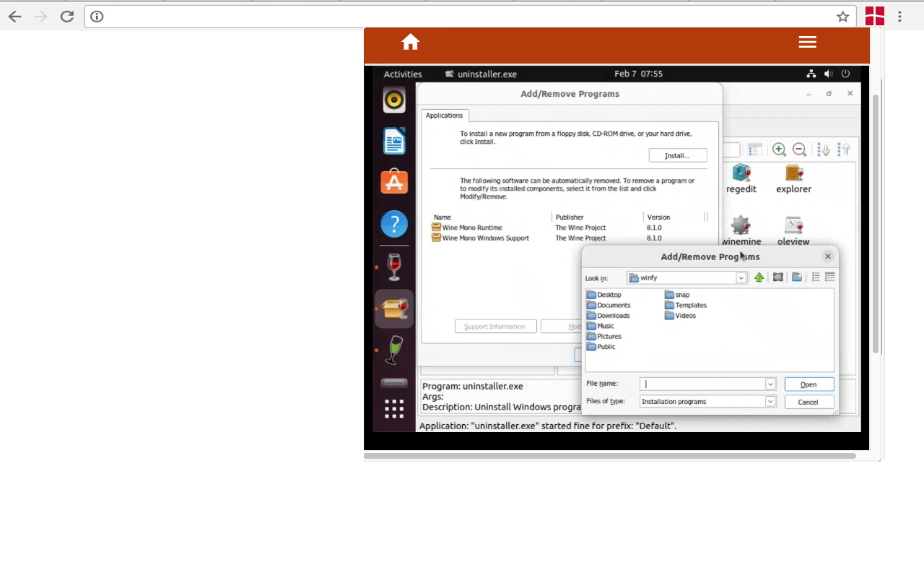The height and width of the screenshot is (578, 924).
Task: Click the browser bookmark star icon
Action: point(842,17)
